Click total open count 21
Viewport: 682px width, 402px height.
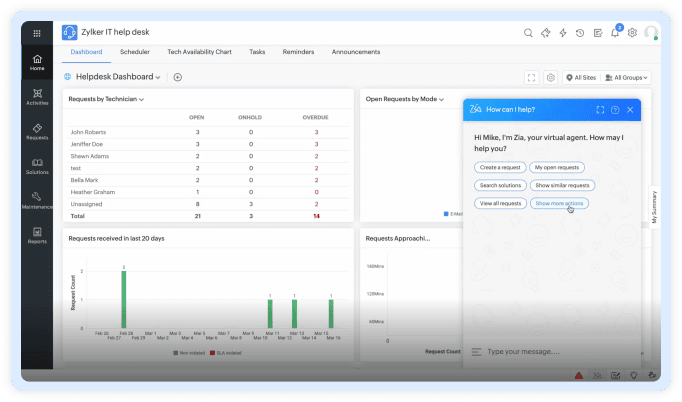(x=197, y=216)
